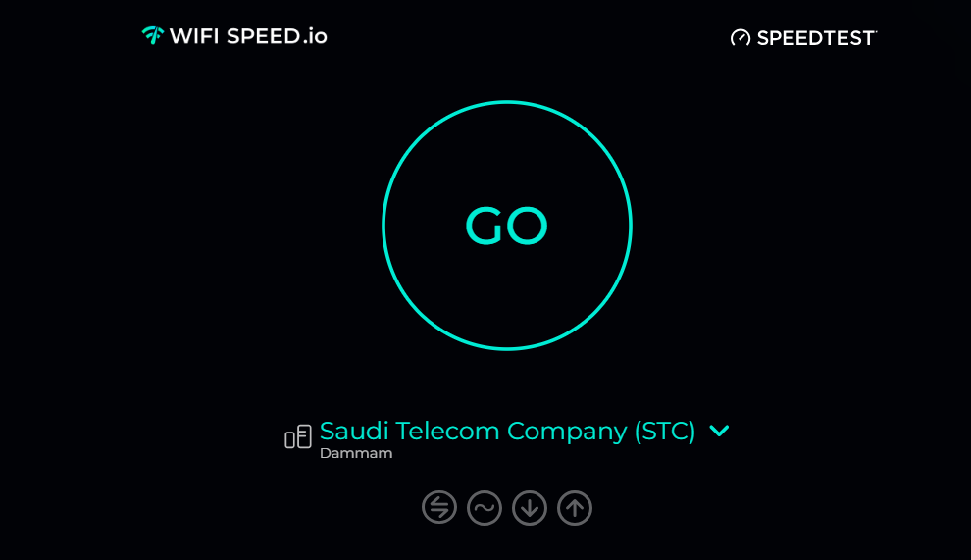Select the ping two-way arrows icon

click(x=439, y=507)
